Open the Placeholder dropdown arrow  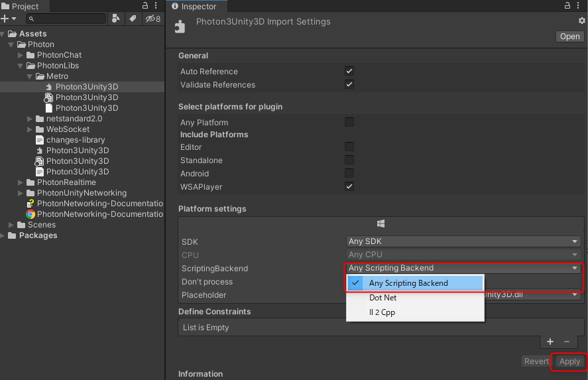(x=575, y=295)
